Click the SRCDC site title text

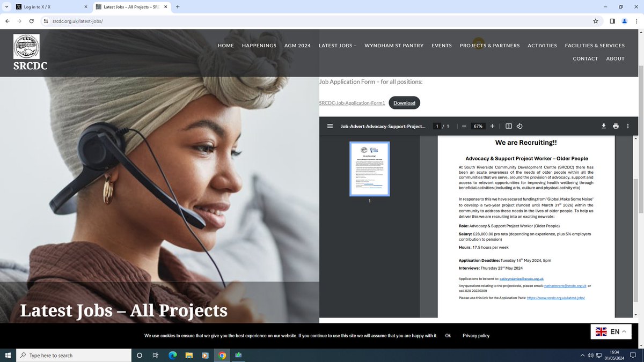30,66
